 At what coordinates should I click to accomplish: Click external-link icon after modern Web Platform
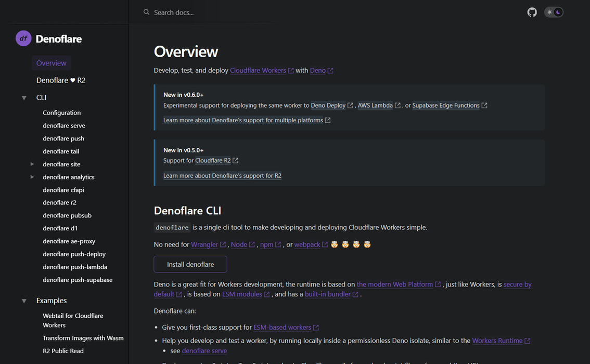[x=438, y=284]
